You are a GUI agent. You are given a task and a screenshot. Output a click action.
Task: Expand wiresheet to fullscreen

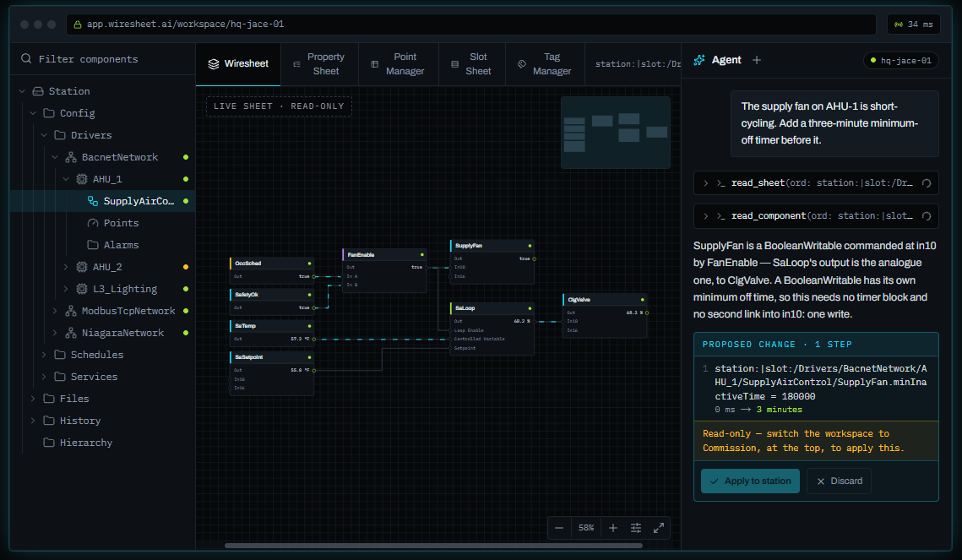659,528
